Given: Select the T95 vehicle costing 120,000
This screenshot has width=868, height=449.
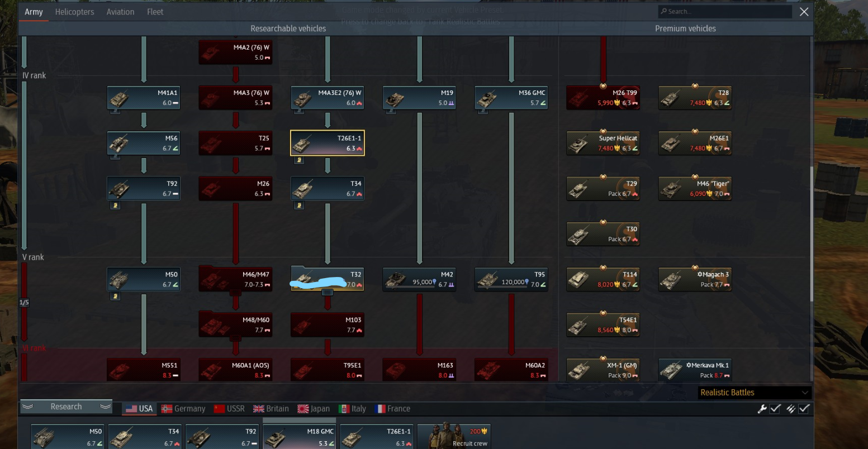Looking at the screenshot, I should point(511,279).
